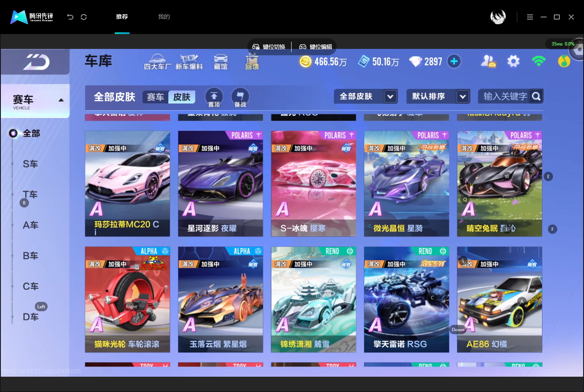Click the 备战 battle-ready flag icon

(x=240, y=97)
